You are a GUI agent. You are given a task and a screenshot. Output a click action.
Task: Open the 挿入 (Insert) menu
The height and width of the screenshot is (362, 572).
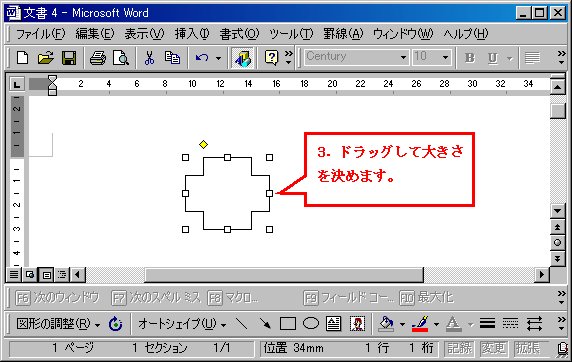click(192, 34)
